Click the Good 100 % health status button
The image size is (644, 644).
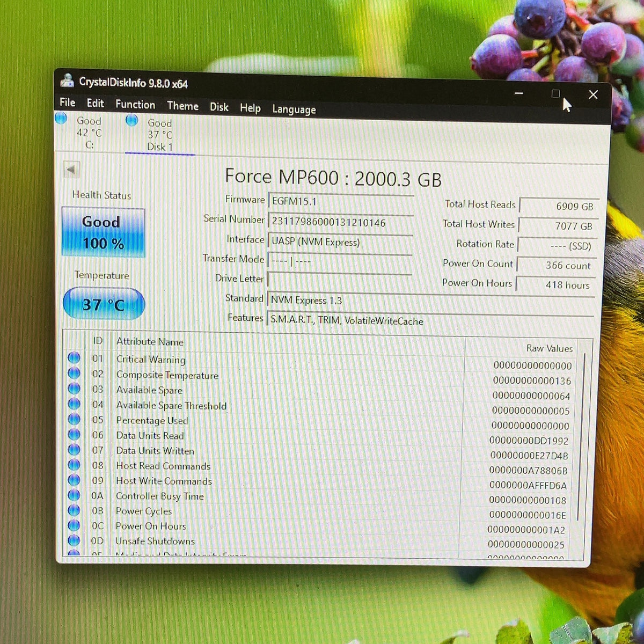[x=103, y=232]
